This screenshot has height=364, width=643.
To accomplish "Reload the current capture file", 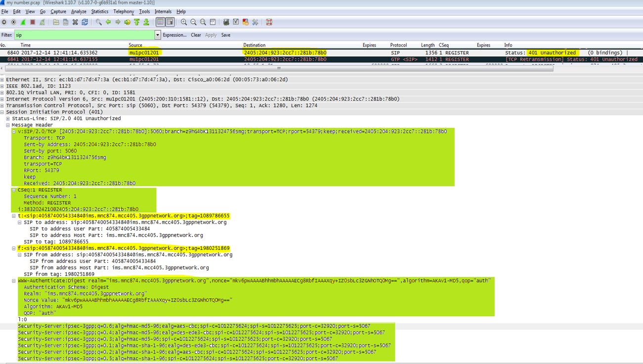I will (x=85, y=22).
